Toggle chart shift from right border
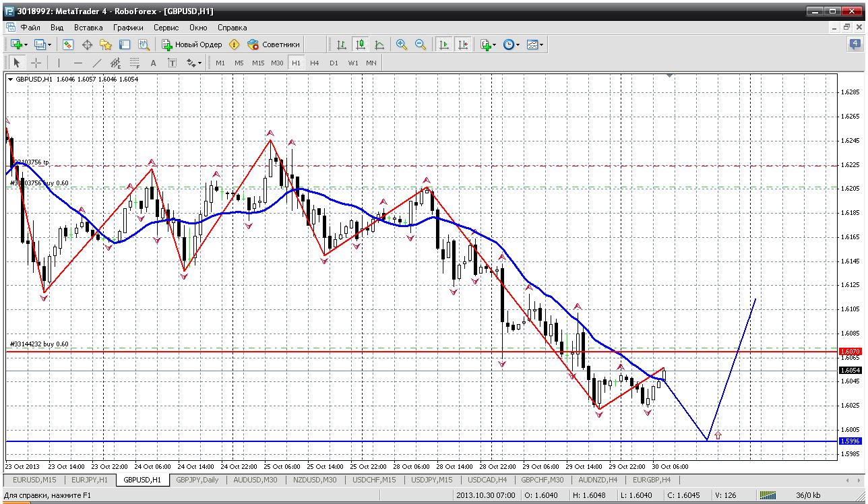This screenshot has height=504, width=868. (x=462, y=44)
